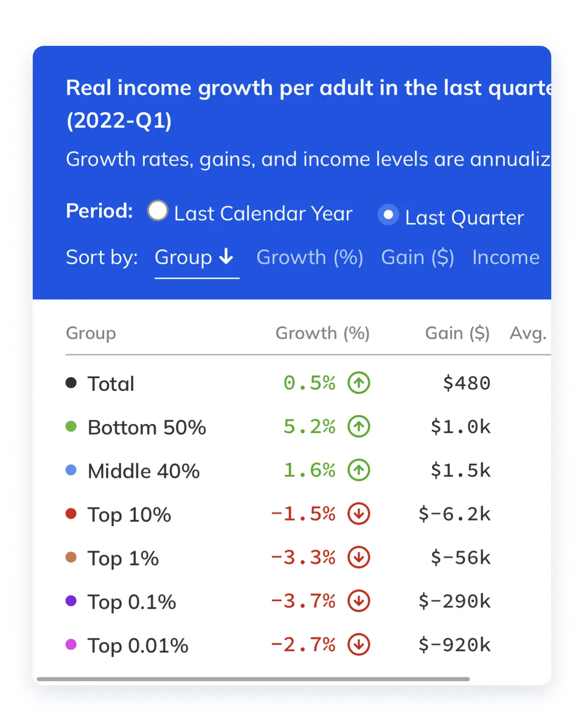
Task: Click the horizontal scrollbar below the table
Action: tap(253, 679)
